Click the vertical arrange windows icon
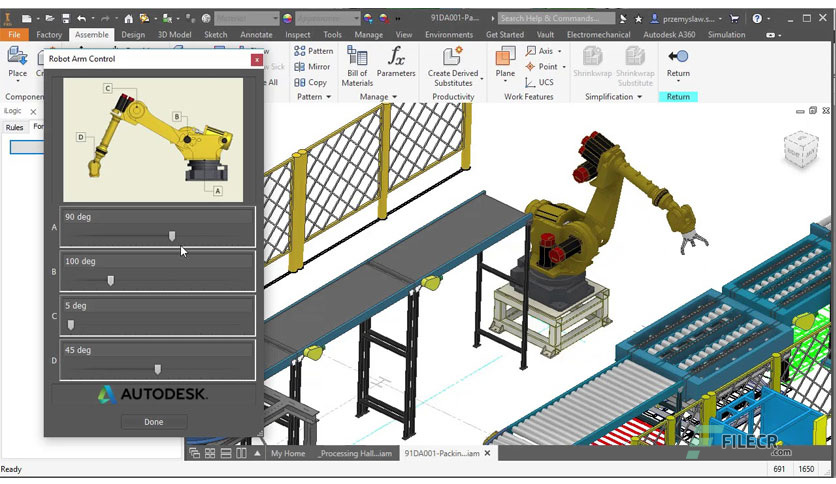 pyautogui.click(x=242, y=453)
